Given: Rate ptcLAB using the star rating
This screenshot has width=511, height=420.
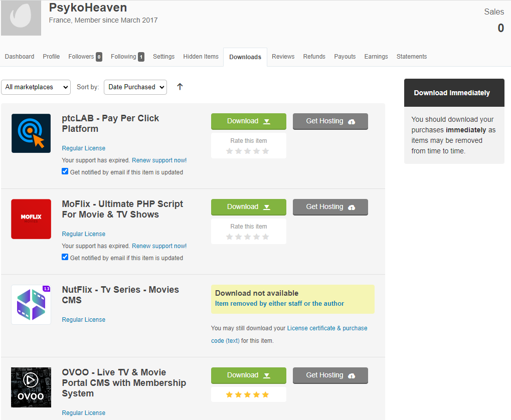Looking at the screenshot, I should point(248,151).
